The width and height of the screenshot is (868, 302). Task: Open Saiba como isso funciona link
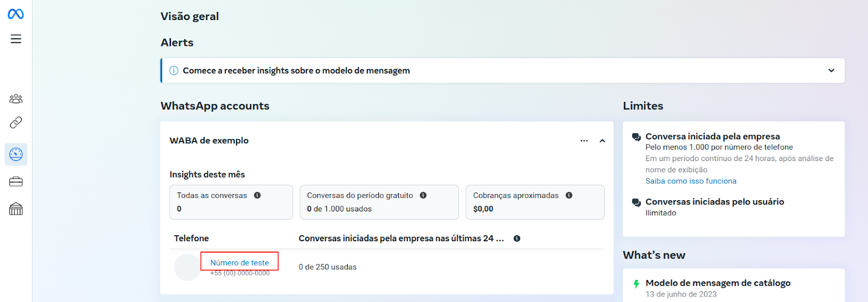coord(691,181)
